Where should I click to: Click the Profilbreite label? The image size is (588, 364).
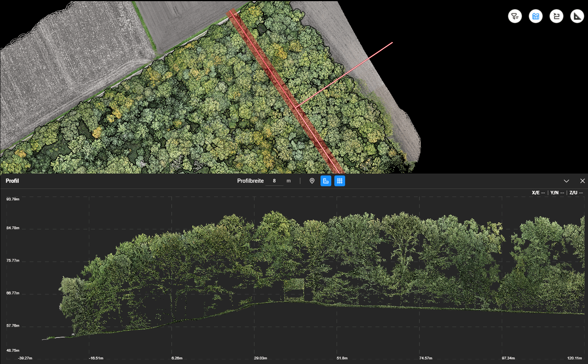tap(250, 181)
